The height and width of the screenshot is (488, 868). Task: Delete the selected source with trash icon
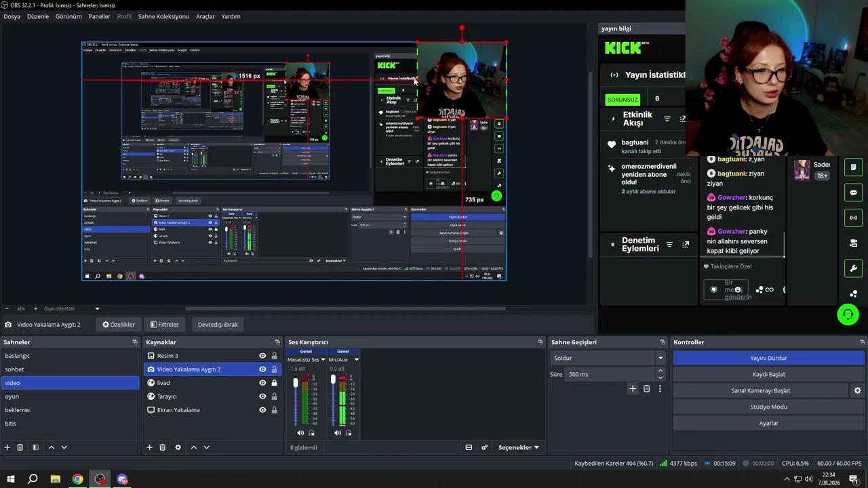(163, 447)
